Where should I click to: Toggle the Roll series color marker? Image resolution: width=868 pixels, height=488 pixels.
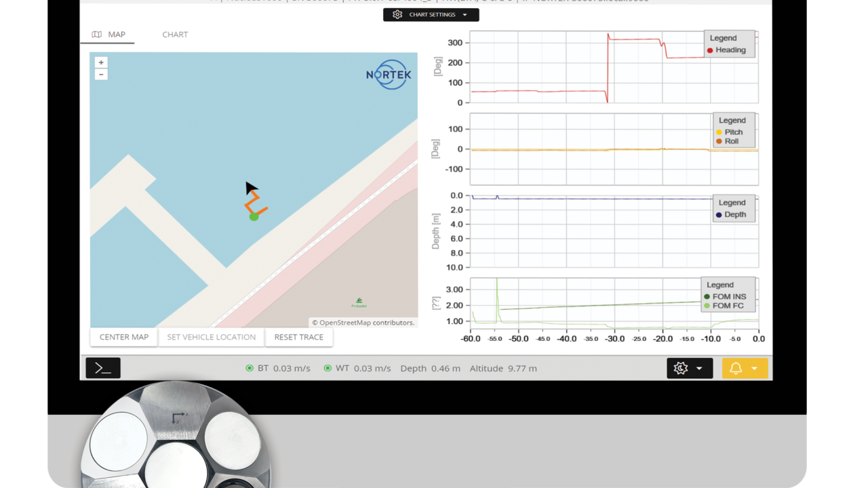coord(719,142)
